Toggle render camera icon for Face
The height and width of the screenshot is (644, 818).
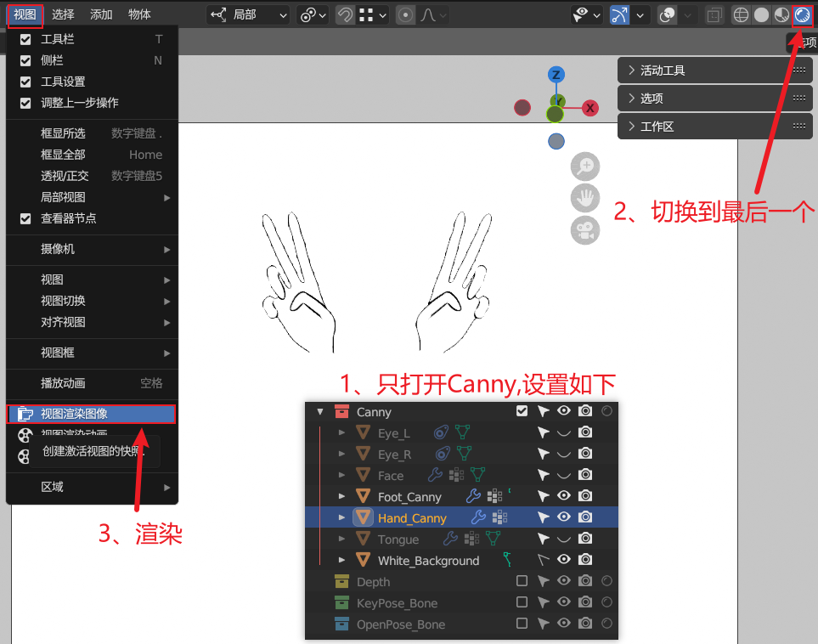click(x=585, y=474)
